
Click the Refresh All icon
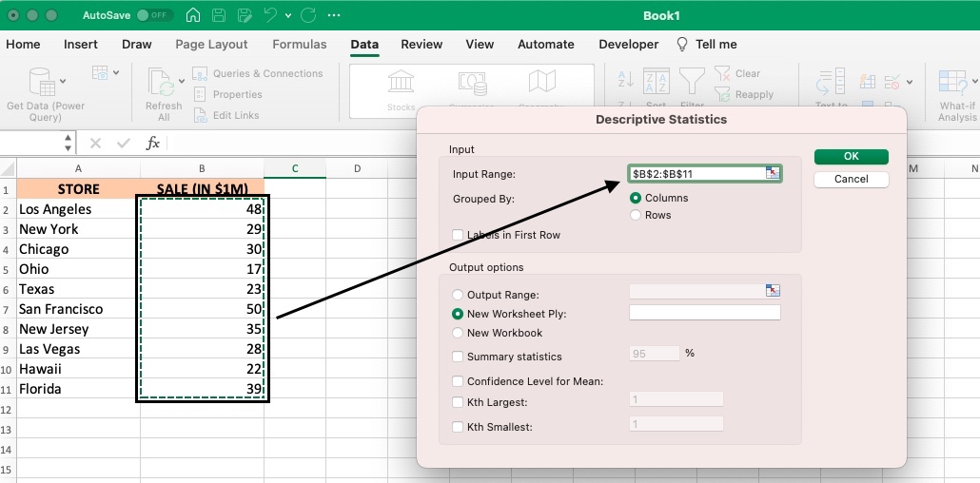tap(161, 83)
